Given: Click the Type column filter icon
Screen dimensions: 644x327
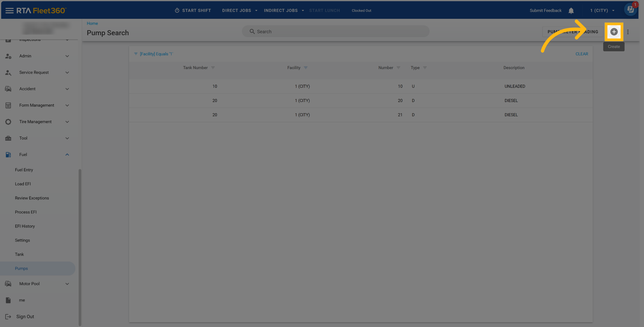Looking at the screenshot, I should 425,68.
